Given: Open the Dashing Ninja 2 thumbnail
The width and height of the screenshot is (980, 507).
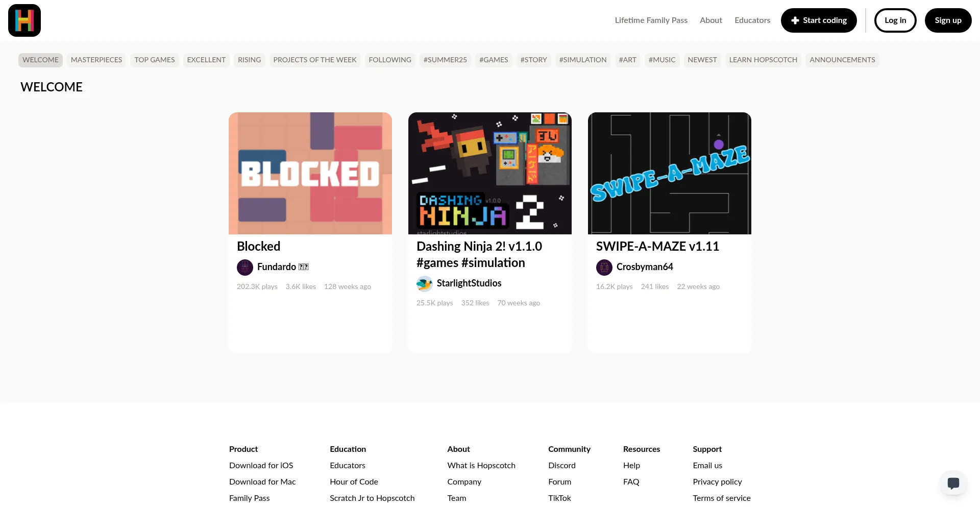Looking at the screenshot, I should click(490, 173).
